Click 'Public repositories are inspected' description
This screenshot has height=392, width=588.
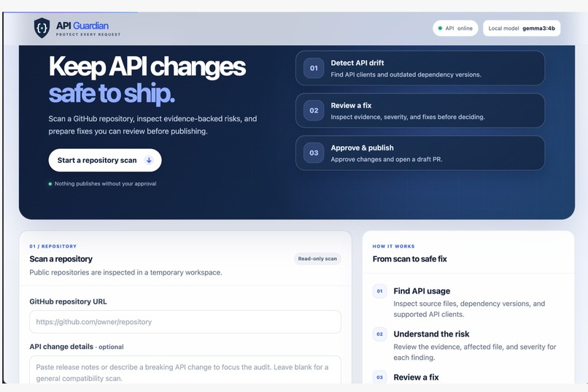pyautogui.click(x=125, y=272)
